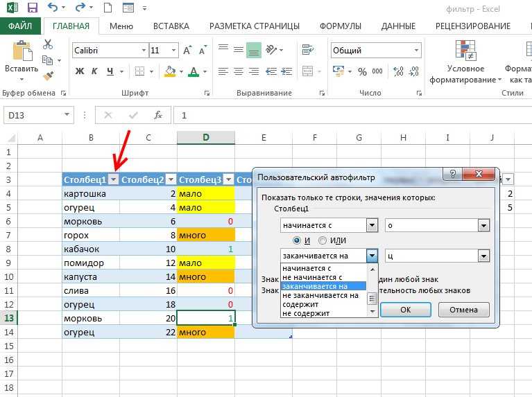Toggle italic formatting (К)
Viewport: 532px width, 397px height.
pyautogui.click(x=94, y=71)
